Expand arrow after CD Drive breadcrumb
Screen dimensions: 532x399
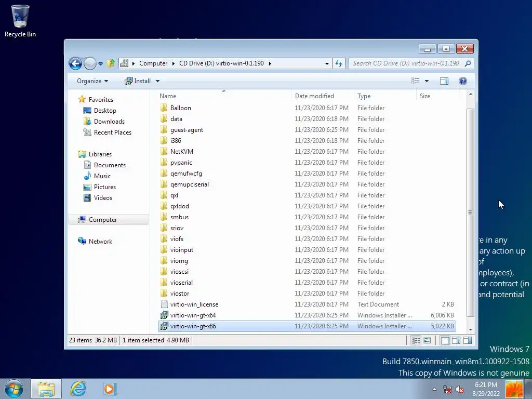270,63
